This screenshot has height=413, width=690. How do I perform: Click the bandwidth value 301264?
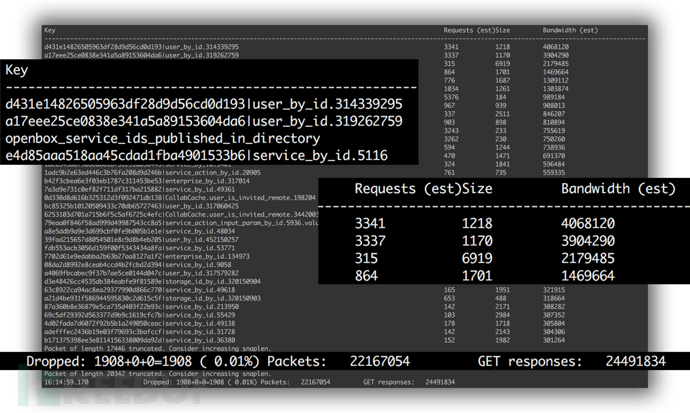[x=554, y=340]
